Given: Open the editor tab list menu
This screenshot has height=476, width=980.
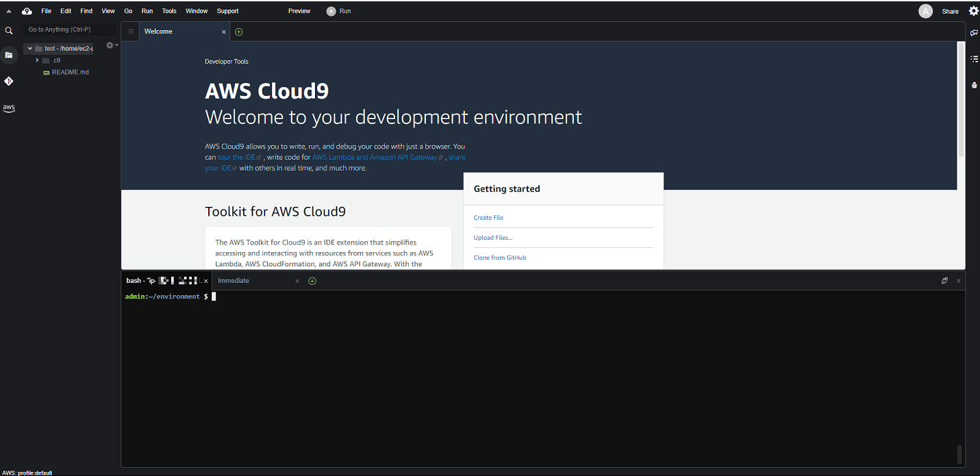Looking at the screenshot, I should coord(130,32).
